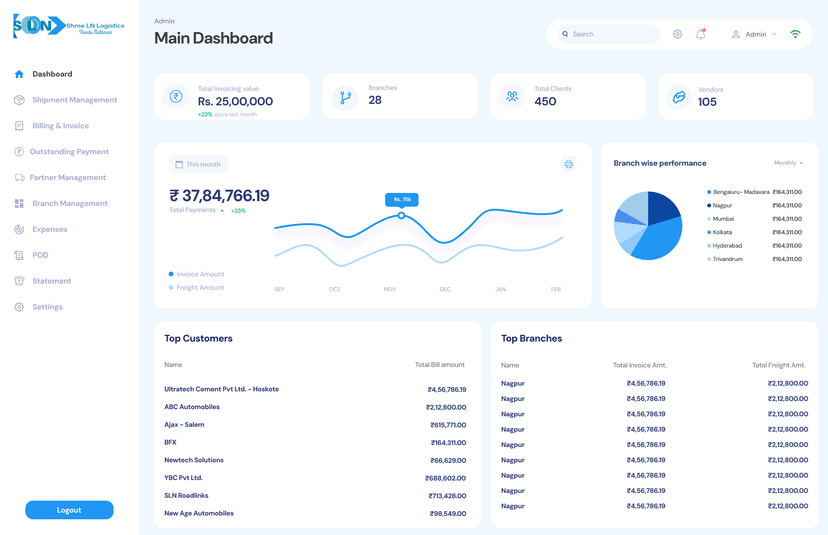Click the print icon on payments chart
Viewport: 828px width, 535px height.
point(568,164)
